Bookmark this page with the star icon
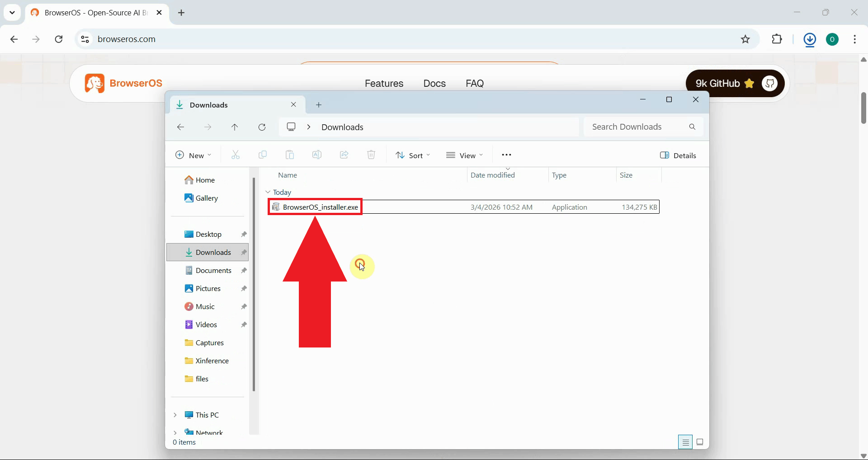 [x=745, y=39]
